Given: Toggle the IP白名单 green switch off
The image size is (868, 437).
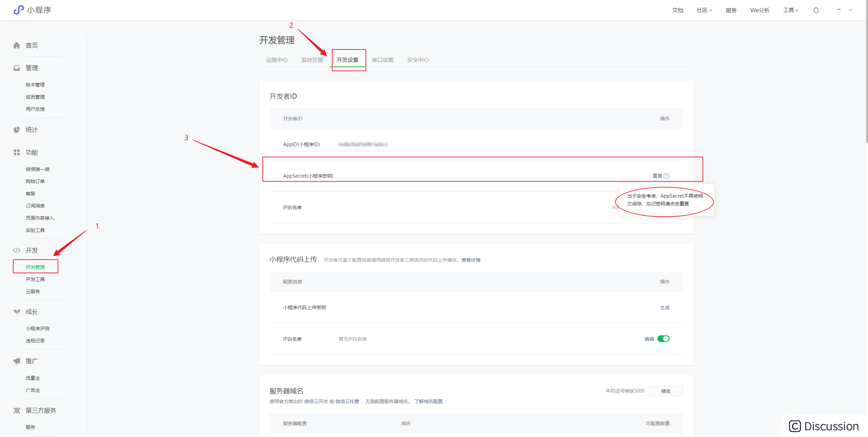Looking at the screenshot, I should [663, 339].
